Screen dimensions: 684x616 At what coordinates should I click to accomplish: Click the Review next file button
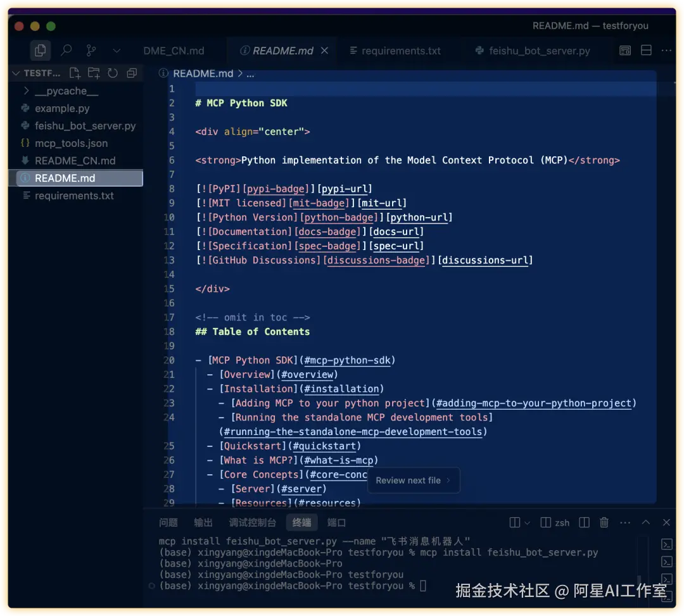(x=414, y=481)
